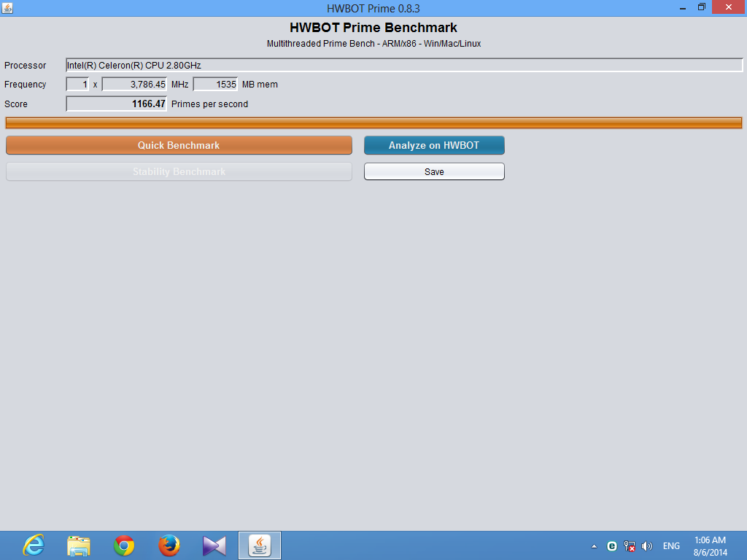Viewport: 747px width, 560px height.
Task: Open File Explorer from the taskbar
Action: click(79, 545)
